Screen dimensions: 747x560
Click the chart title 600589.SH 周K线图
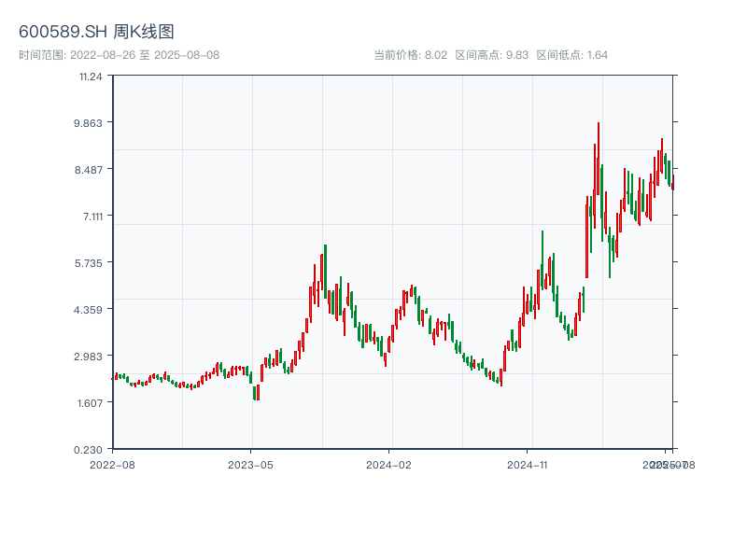point(96,32)
